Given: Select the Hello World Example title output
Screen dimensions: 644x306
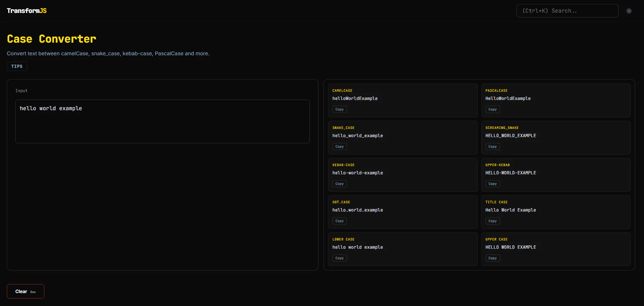Looking at the screenshot, I should (x=511, y=210).
